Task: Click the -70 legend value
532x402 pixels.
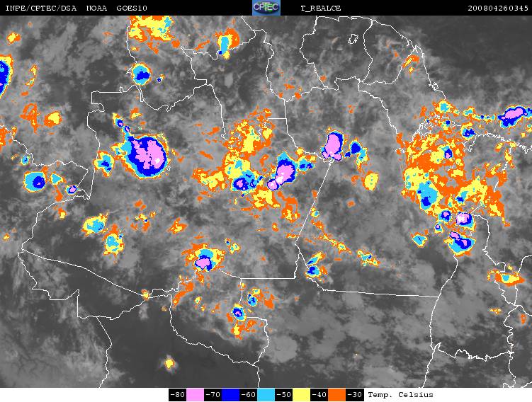Action: tap(213, 395)
